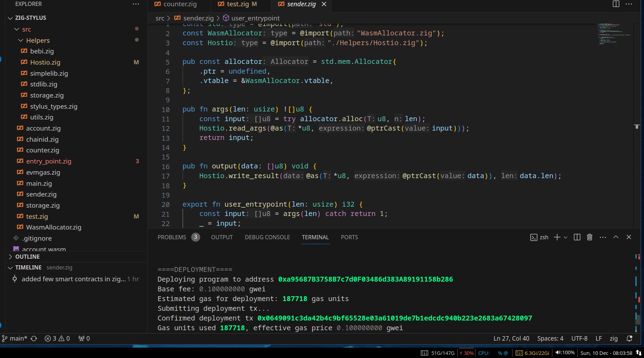The image size is (644, 358).
Task: Click the src breadcrumb segment
Action: [160, 18]
